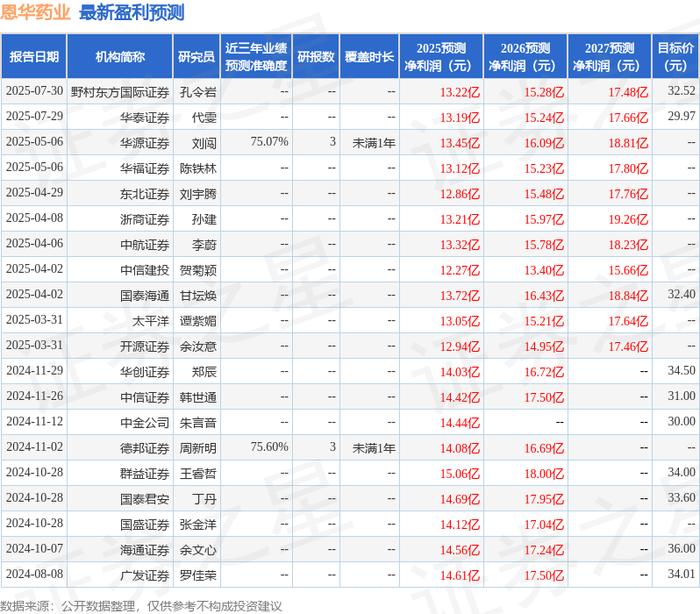Click report date 2024-11-12

34,422
